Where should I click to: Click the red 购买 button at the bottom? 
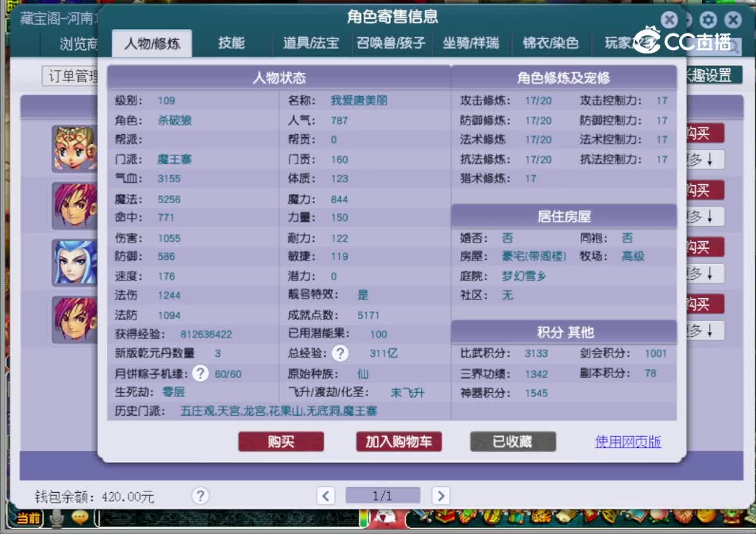coord(281,441)
